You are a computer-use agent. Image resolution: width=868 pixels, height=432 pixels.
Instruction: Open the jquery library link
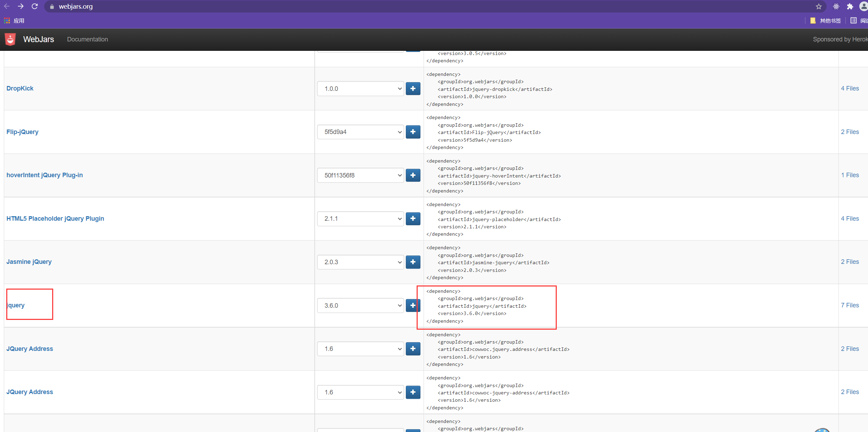point(16,305)
